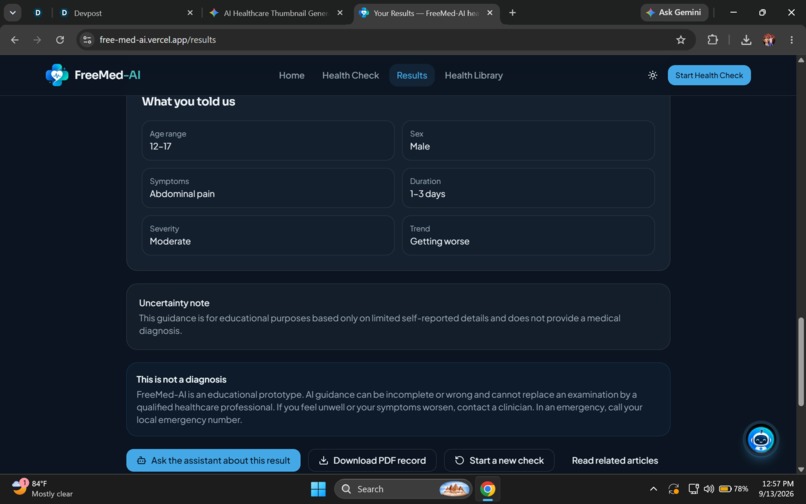Click the taskbar Search box
This screenshot has height=504, width=806.
click(403, 489)
